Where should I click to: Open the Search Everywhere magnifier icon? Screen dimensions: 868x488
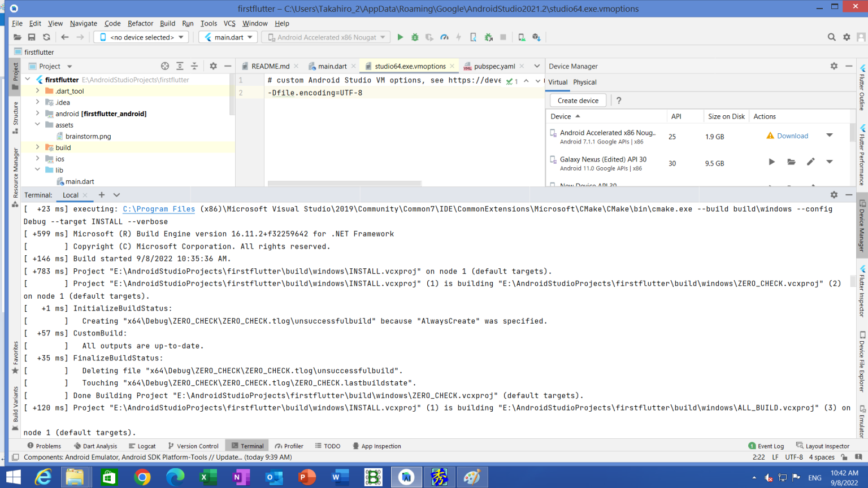click(831, 37)
